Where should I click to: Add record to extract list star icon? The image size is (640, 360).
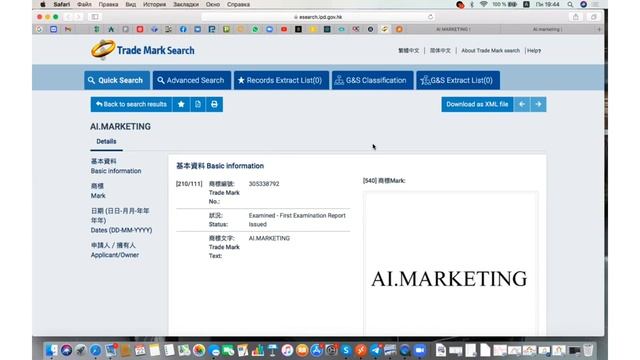[x=181, y=104]
